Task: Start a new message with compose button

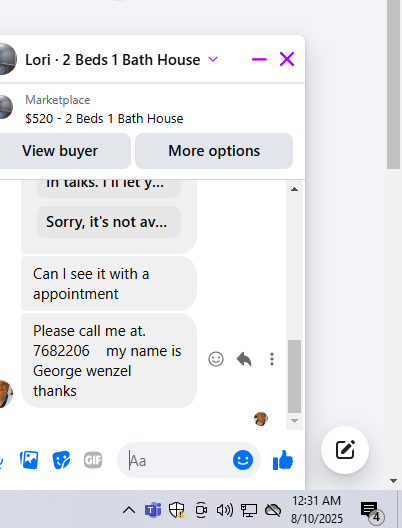Action: (345, 450)
